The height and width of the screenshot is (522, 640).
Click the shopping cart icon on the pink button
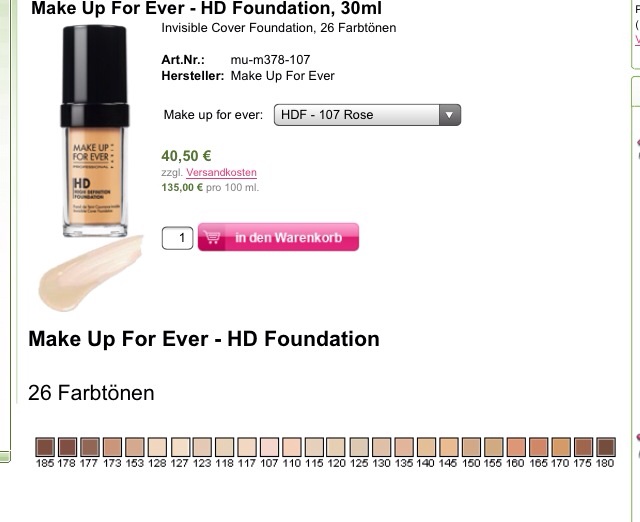click(212, 237)
